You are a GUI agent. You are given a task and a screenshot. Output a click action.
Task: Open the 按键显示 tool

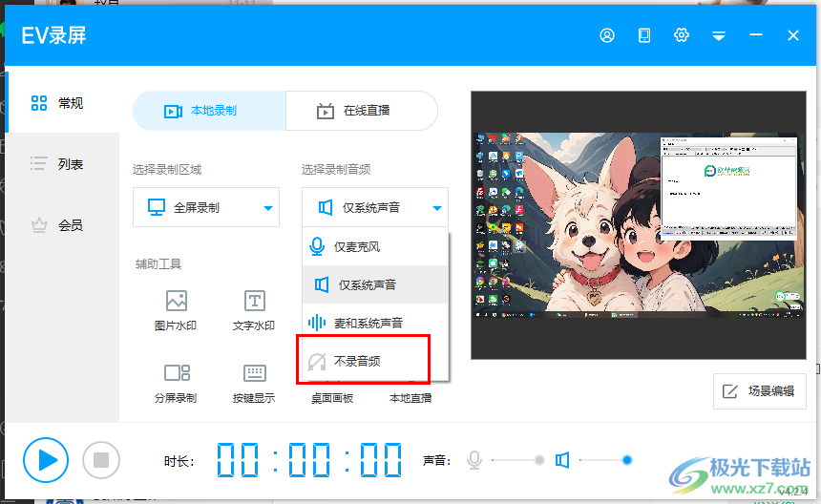254,383
